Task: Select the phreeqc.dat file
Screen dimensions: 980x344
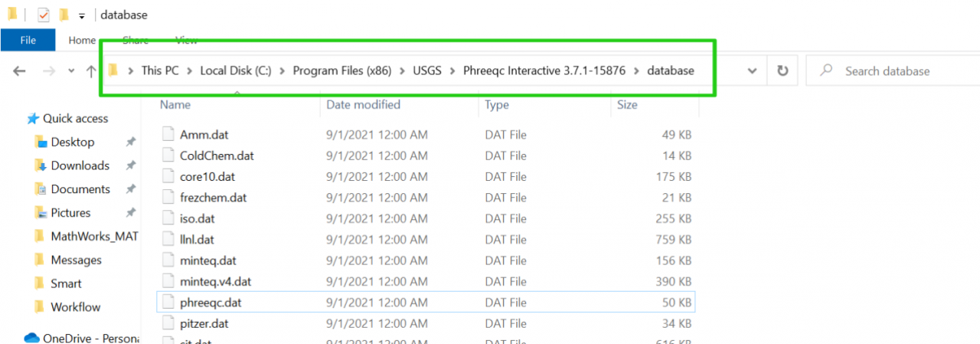Action: tap(211, 303)
